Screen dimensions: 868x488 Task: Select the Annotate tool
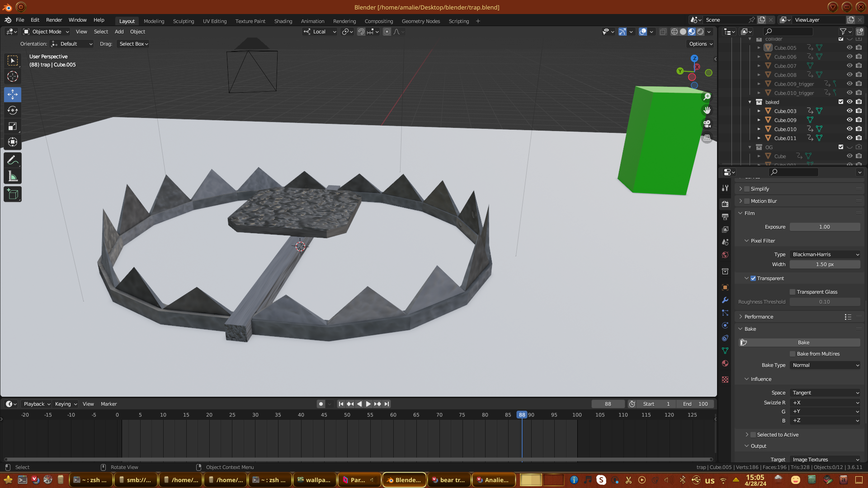click(x=13, y=160)
